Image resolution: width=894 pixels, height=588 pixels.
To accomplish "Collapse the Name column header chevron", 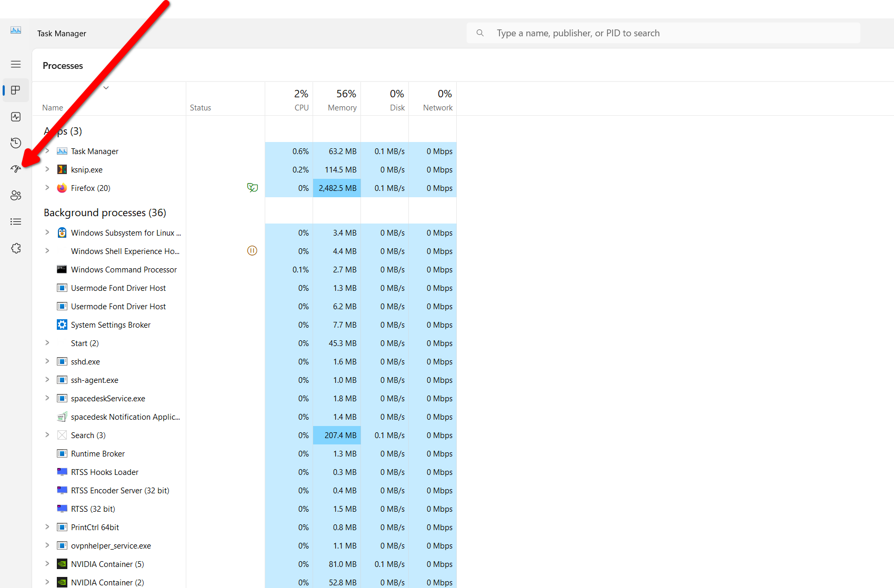I will pos(106,87).
